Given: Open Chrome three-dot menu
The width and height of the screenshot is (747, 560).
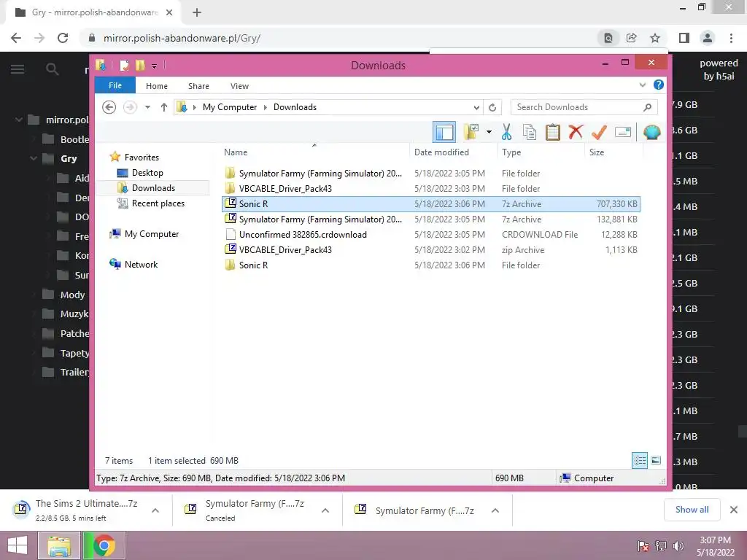Looking at the screenshot, I should tap(731, 38).
